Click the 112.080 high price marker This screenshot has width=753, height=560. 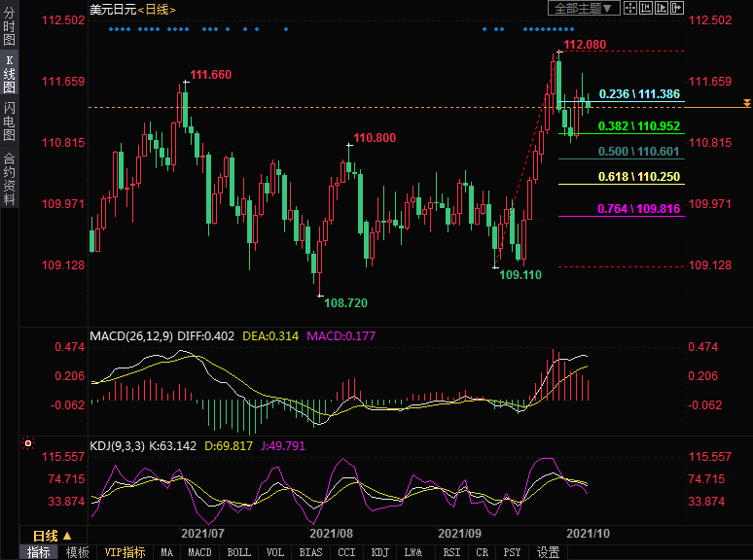pos(585,45)
